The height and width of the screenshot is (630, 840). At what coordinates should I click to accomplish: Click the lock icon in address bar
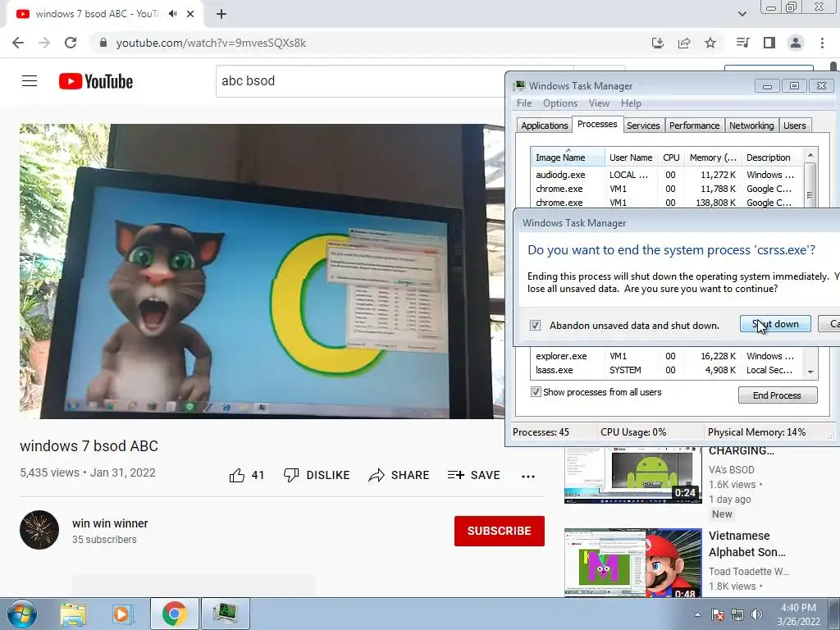tap(103, 43)
